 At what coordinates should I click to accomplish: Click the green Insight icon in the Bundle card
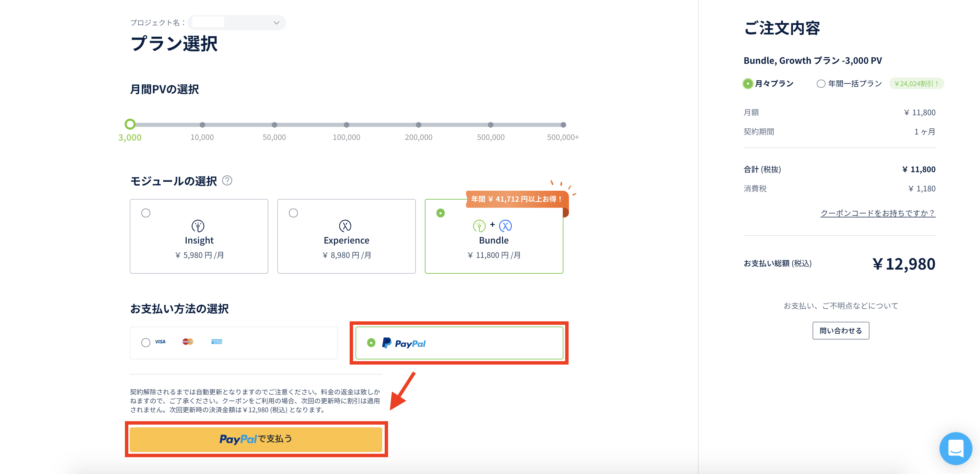[x=479, y=226]
